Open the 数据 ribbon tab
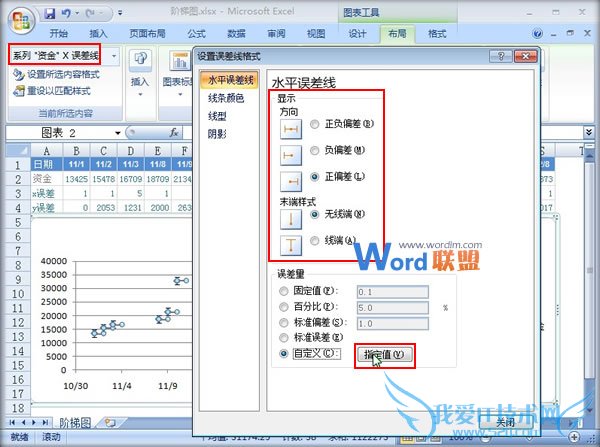 tap(236, 34)
